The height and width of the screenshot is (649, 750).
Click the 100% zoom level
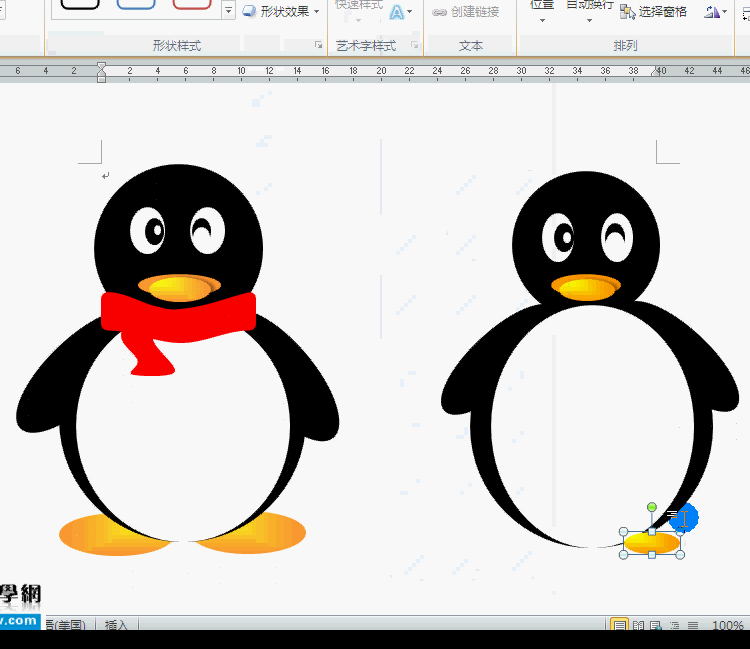(728, 625)
